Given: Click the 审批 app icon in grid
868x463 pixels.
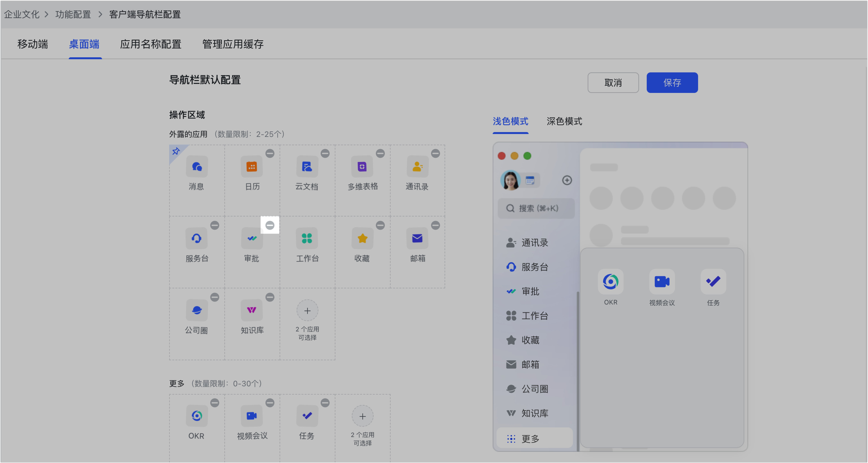Looking at the screenshot, I should point(252,238).
